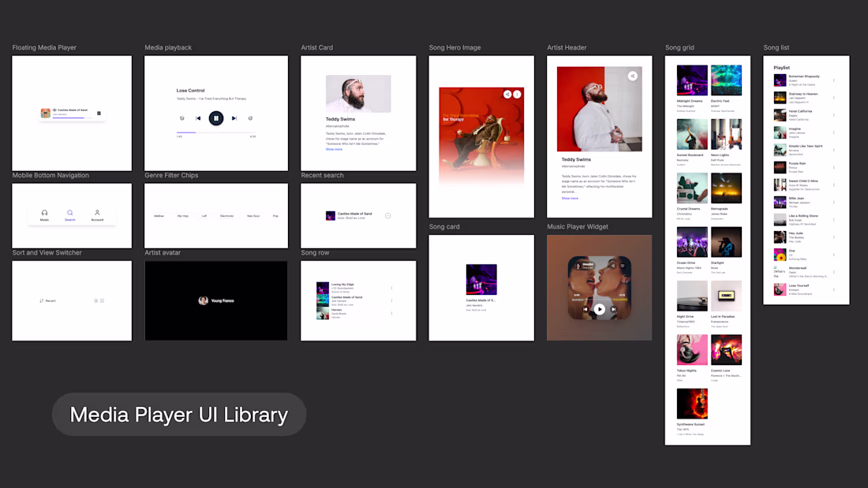Open Sunset Boulevard in Song grid
The image size is (868, 488).
point(692,134)
